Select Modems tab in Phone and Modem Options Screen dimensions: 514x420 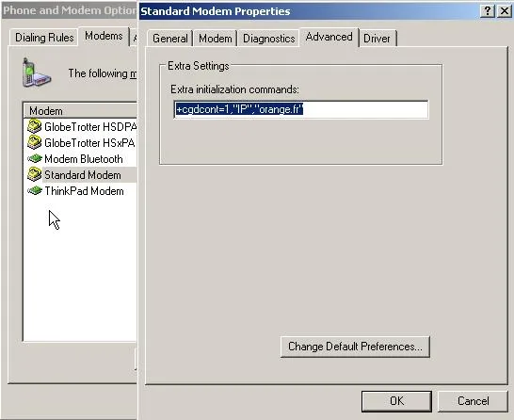pyautogui.click(x=104, y=36)
